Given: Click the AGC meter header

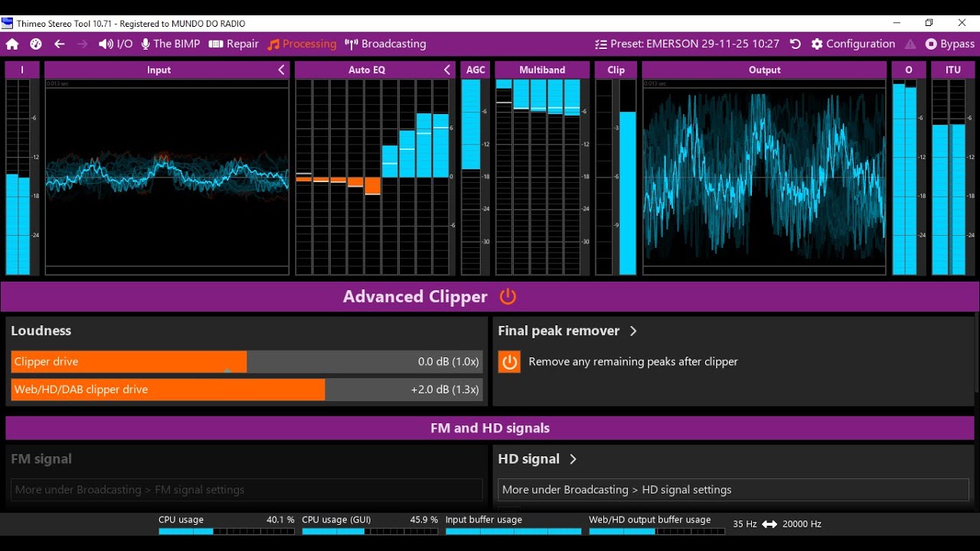Looking at the screenshot, I should coord(475,70).
